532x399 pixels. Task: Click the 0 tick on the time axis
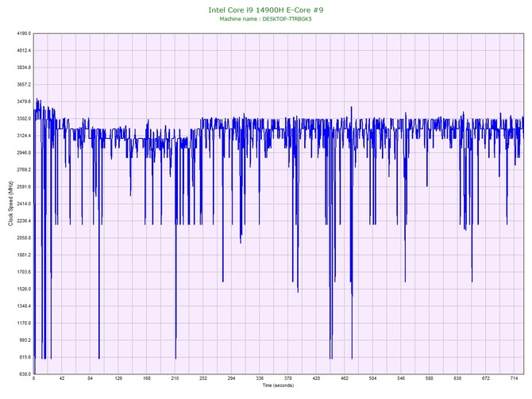pos(33,378)
